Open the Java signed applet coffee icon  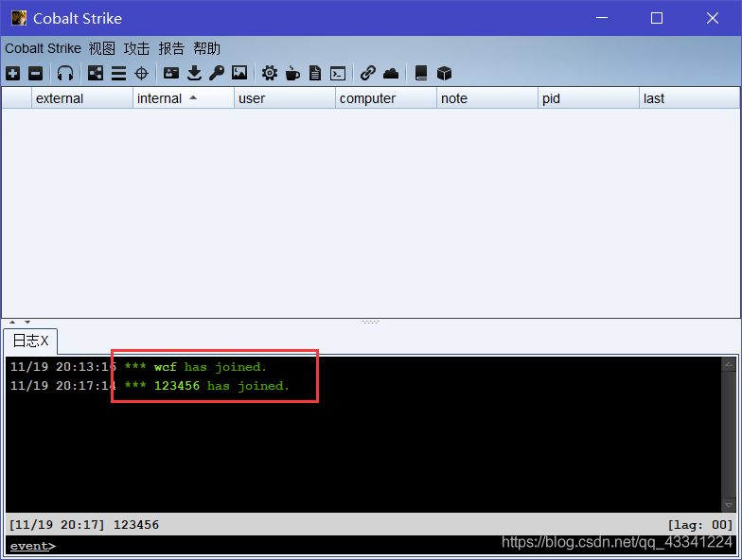pos(292,74)
